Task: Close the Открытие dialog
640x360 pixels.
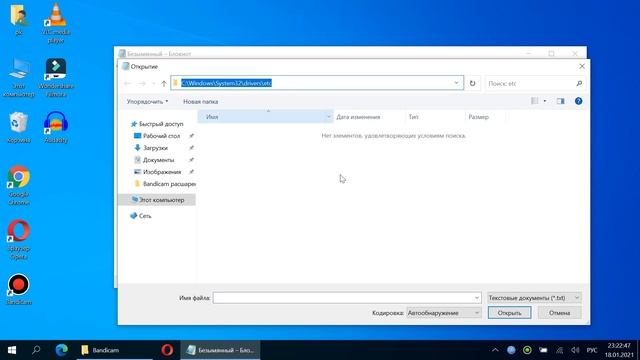Action: [582, 66]
